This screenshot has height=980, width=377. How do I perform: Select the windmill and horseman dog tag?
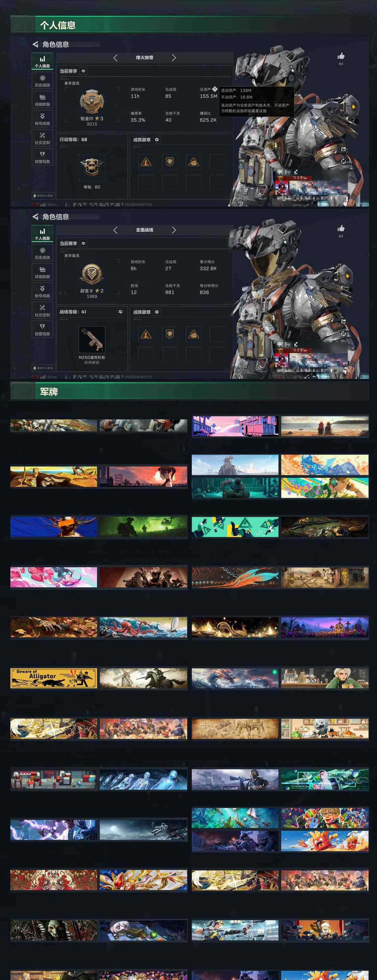(143, 678)
